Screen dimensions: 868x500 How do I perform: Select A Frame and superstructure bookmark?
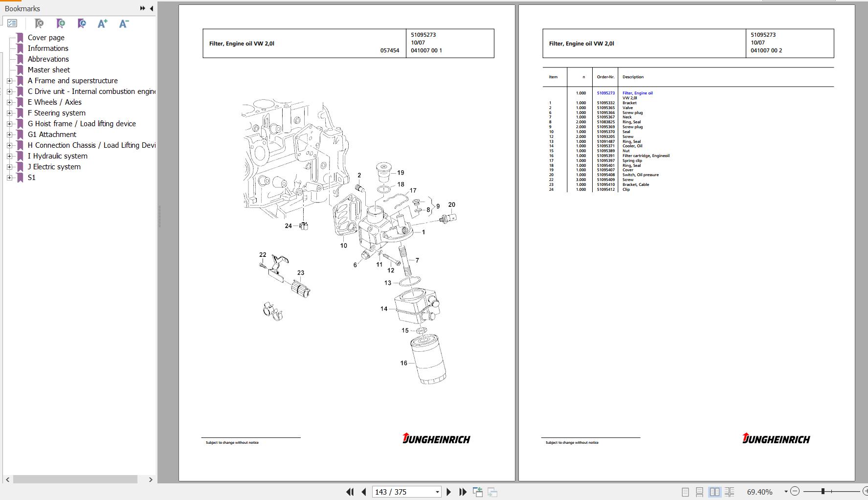tap(72, 81)
